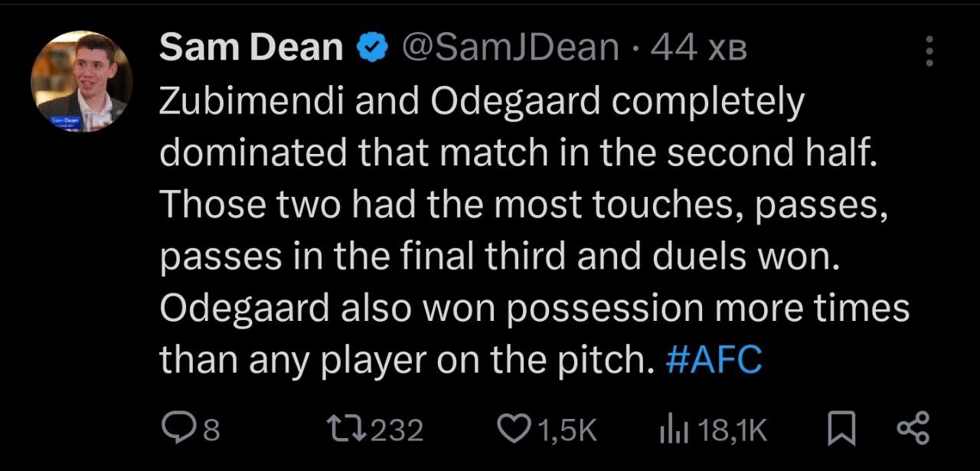980x471 pixels.
Task: Click the 'Zubimendi and Odegaard completely' text line
Action: click(x=482, y=102)
